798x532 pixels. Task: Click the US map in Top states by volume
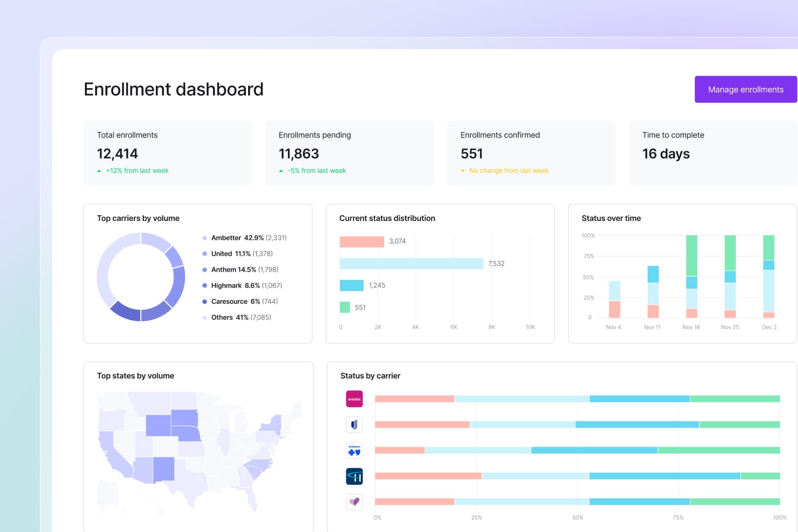point(199,450)
